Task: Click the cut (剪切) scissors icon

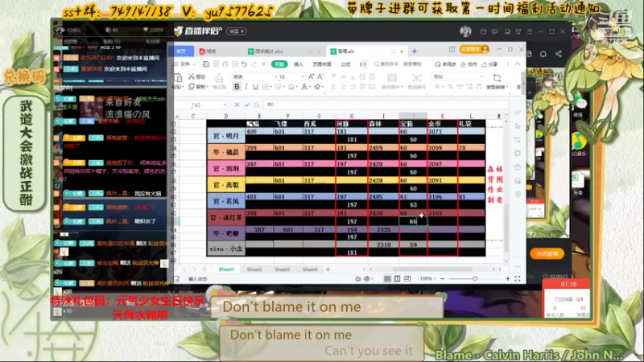Action: coord(192,76)
